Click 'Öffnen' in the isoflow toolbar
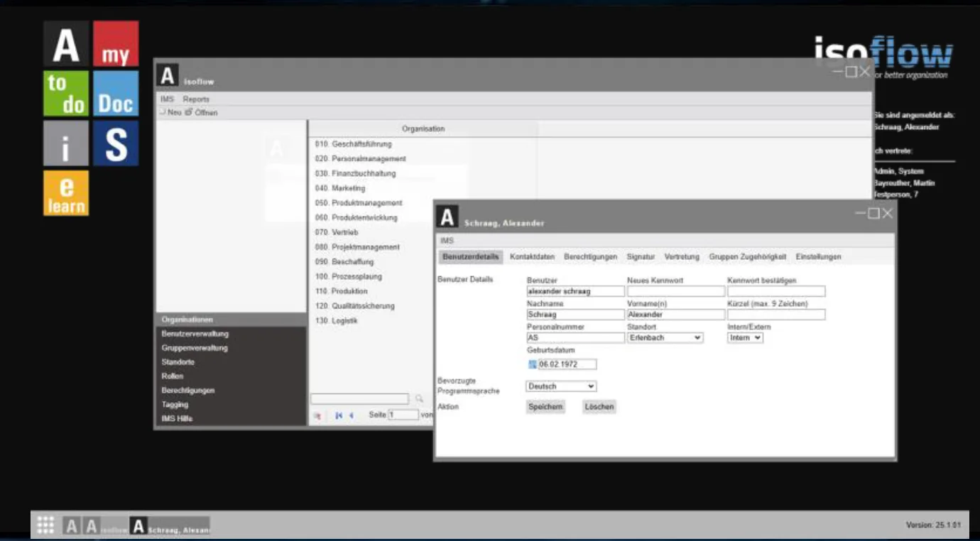The image size is (980, 541). [x=202, y=112]
